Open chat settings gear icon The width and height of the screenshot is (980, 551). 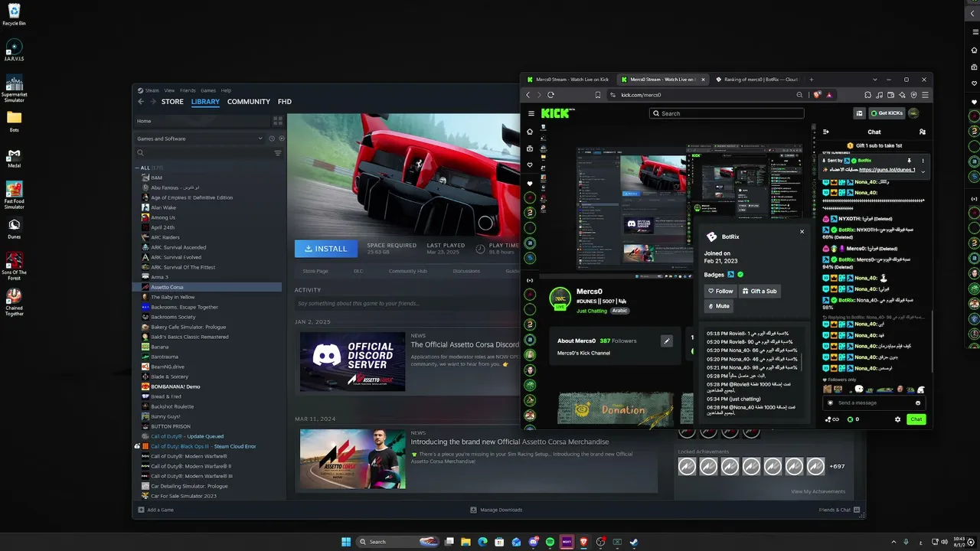(897, 419)
